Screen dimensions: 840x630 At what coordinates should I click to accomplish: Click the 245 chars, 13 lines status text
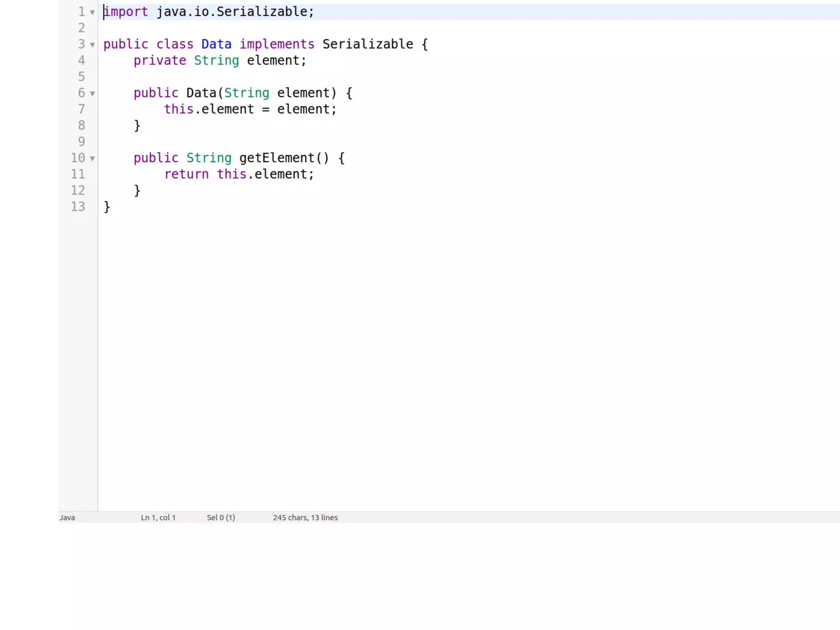pos(305,518)
